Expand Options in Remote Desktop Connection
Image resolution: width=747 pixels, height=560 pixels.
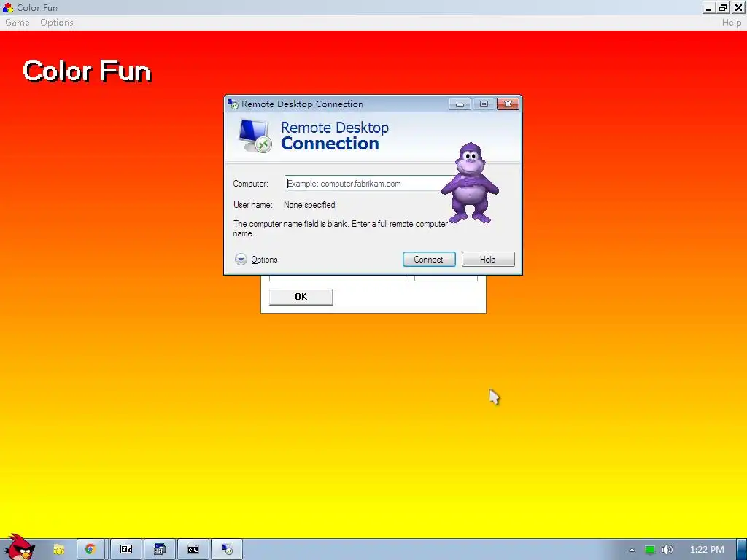click(x=256, y=260)
